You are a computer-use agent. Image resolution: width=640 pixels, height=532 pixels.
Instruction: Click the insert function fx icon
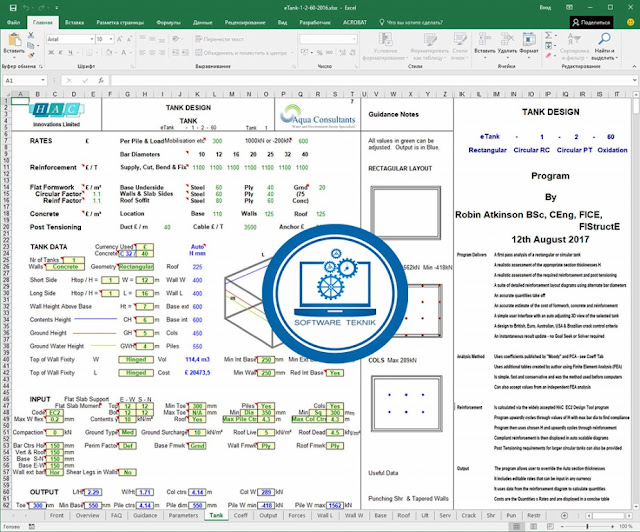point(101,80)
